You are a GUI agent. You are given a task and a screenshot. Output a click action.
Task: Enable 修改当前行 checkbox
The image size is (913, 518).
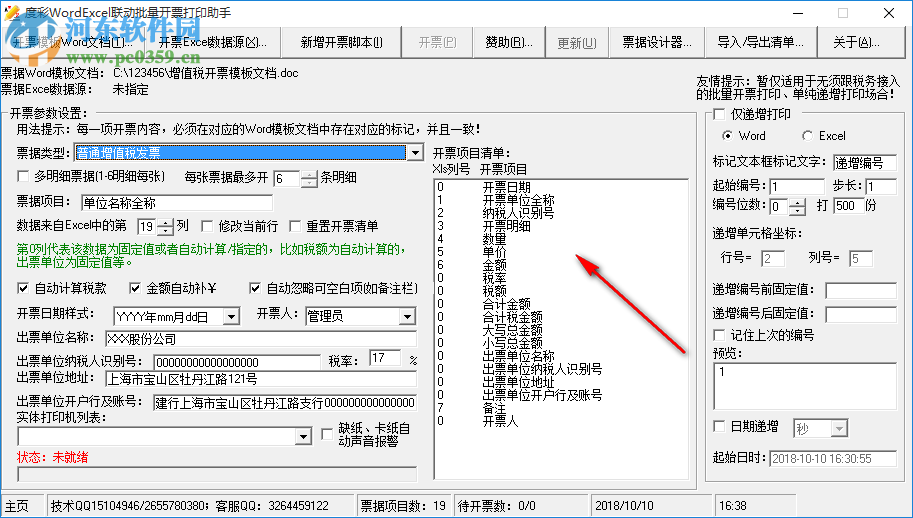207,226
